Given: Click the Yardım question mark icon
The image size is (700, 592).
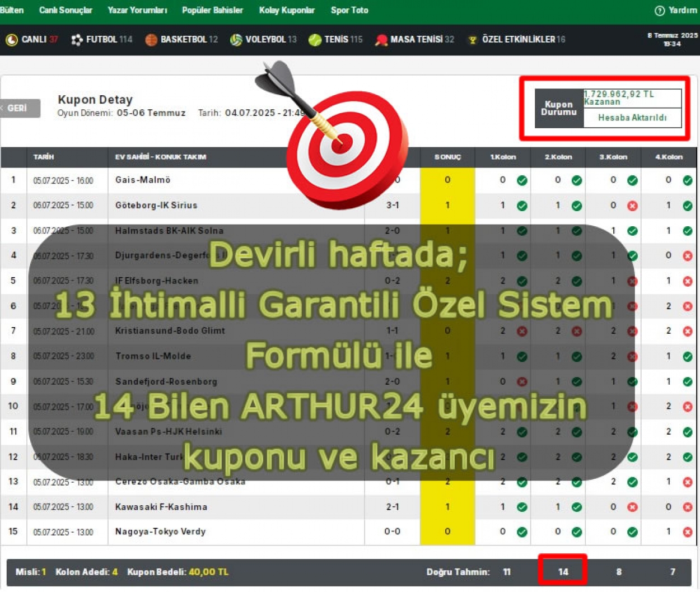Looking at the screenshot, I should (660, 11).
